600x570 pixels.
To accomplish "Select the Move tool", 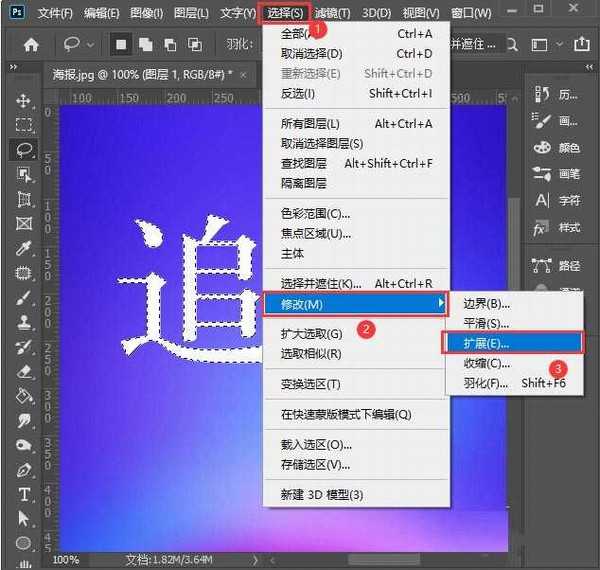I will coord(24,101).
